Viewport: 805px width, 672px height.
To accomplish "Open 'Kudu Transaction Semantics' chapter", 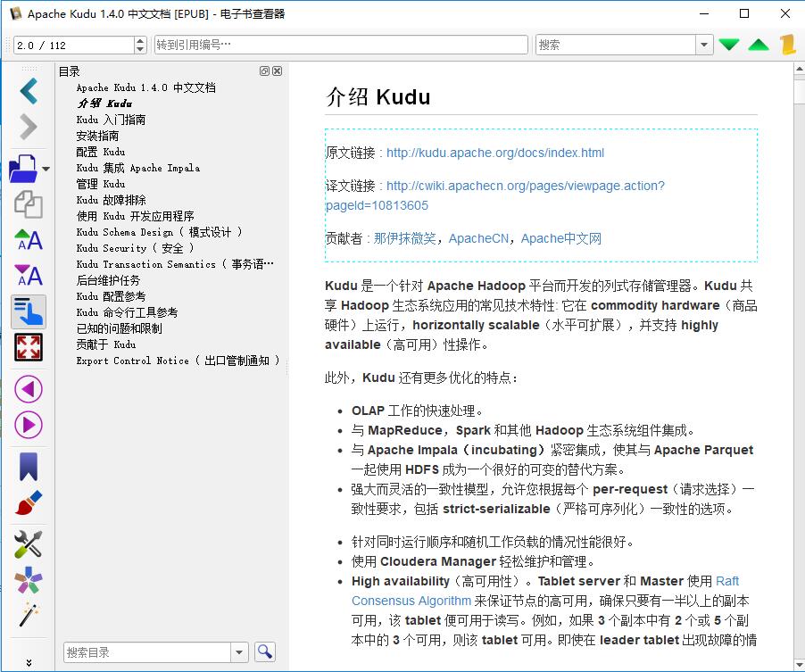I will coord(175,264).
